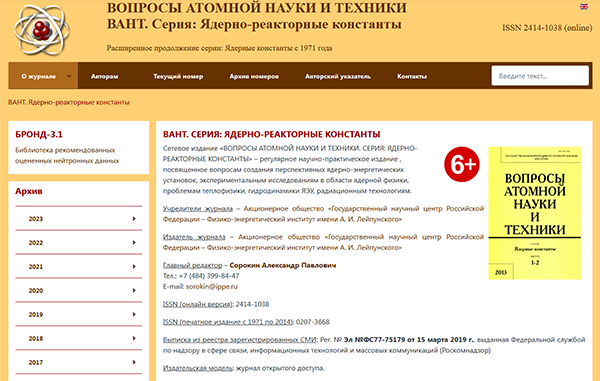This screenshot has height=381, width=600.
Task: Expand the 2017 archive year
Action: 78,362
